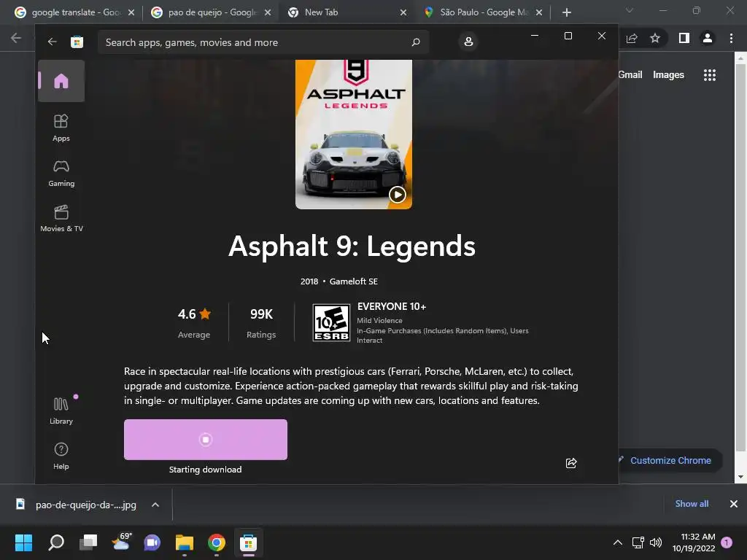Open Chrome tab search dropdown chevron
This screenshot has width=747, height=560.
coord(630,10)
